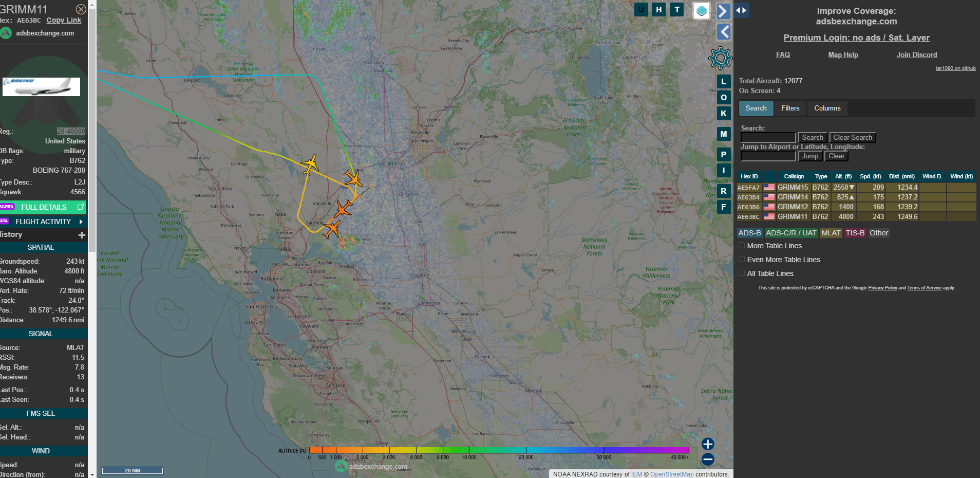The height and width of the screenshot is (478, 980).
Task: Toggle Other source filter
Action: click(x=879, y=233)
